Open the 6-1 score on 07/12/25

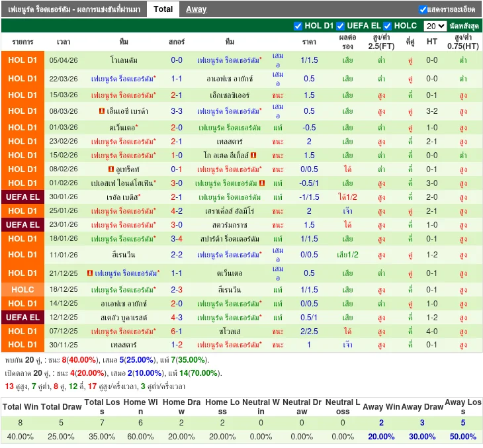[177, 332]
